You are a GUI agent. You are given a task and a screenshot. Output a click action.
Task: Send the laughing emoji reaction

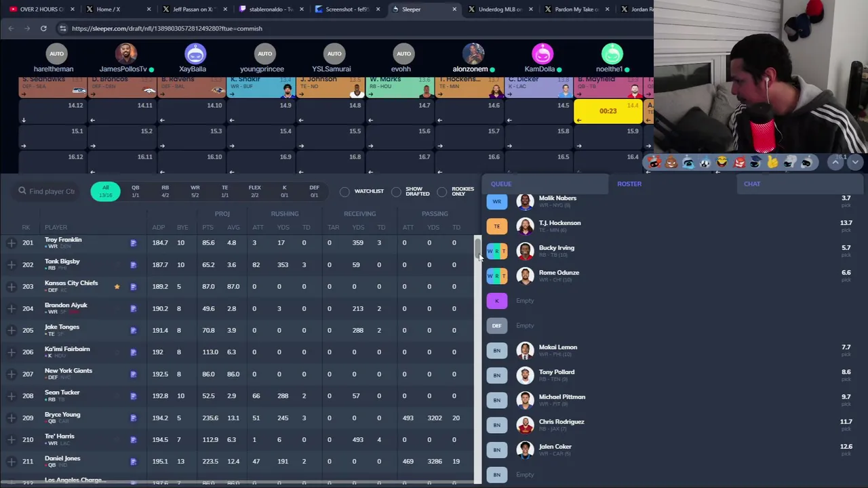722,162
